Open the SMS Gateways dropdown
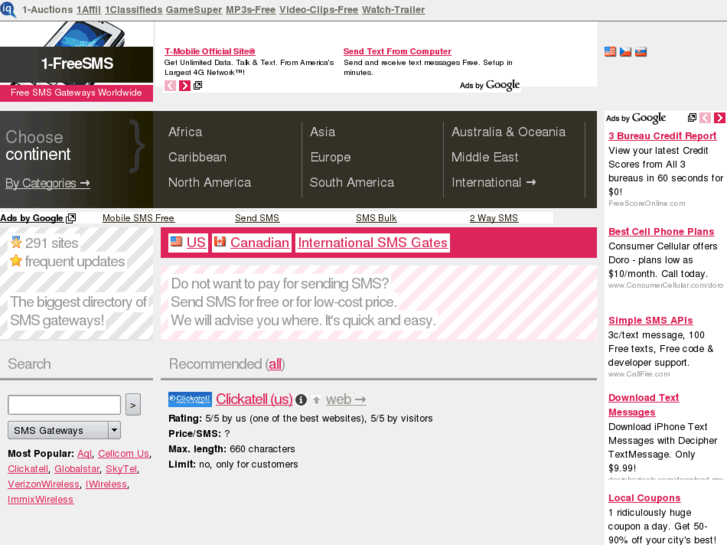 coord(64,430)
